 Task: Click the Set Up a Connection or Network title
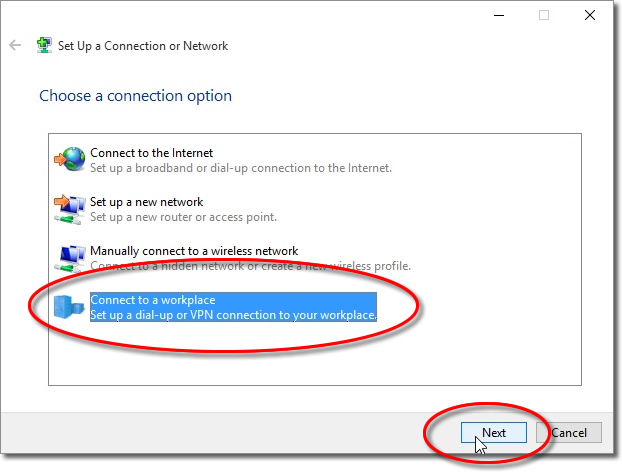coord(143,46)
